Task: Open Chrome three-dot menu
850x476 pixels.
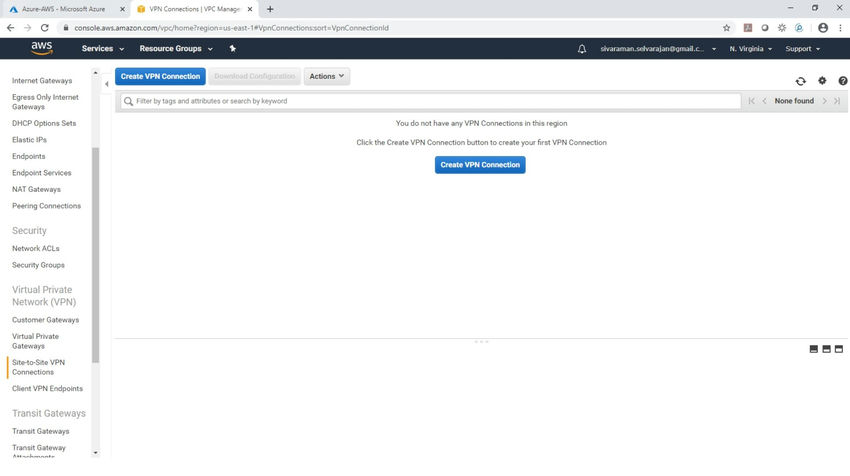Action: 840,28
